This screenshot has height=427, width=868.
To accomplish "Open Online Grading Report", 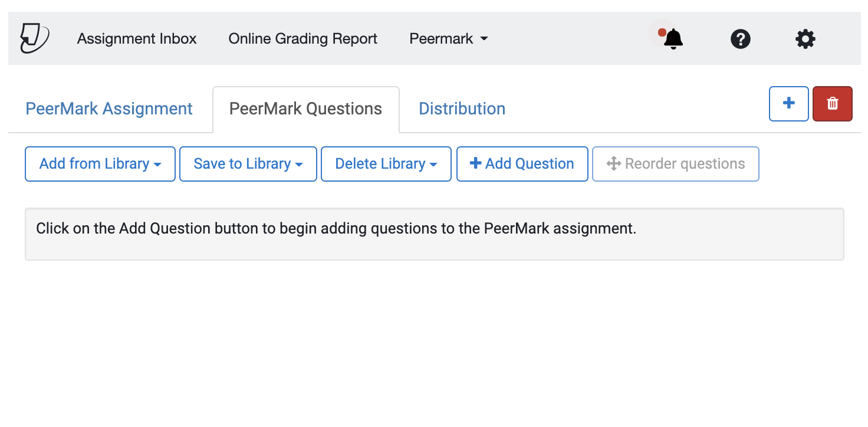I will pyautogui.click(x=303, y=39).
